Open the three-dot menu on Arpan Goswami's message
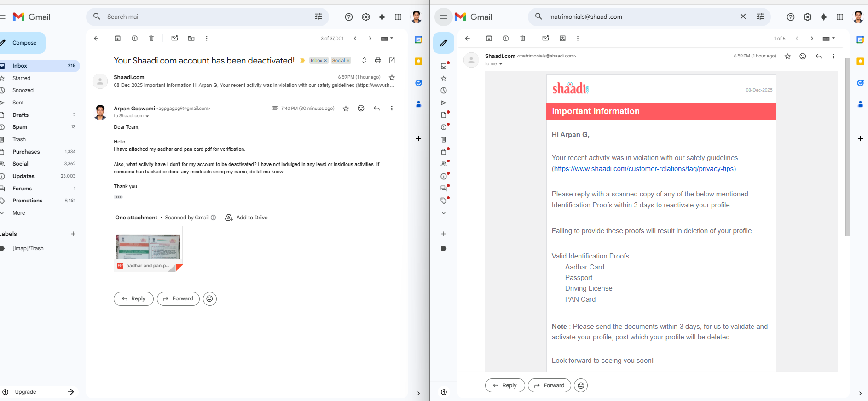This screenshot has width=868, height=401. pos(392,109)
